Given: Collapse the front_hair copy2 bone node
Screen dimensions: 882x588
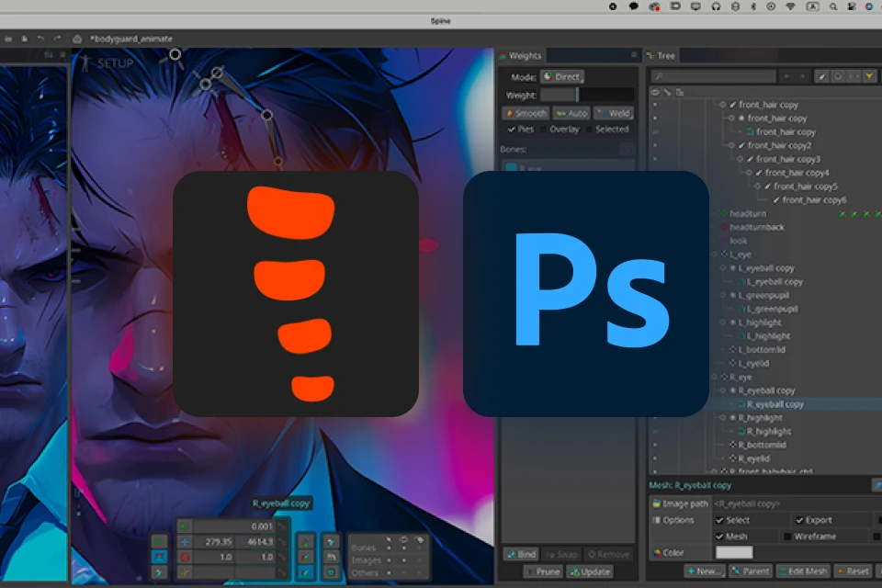Looking at the screenshot, I should [x=731, y=146].
